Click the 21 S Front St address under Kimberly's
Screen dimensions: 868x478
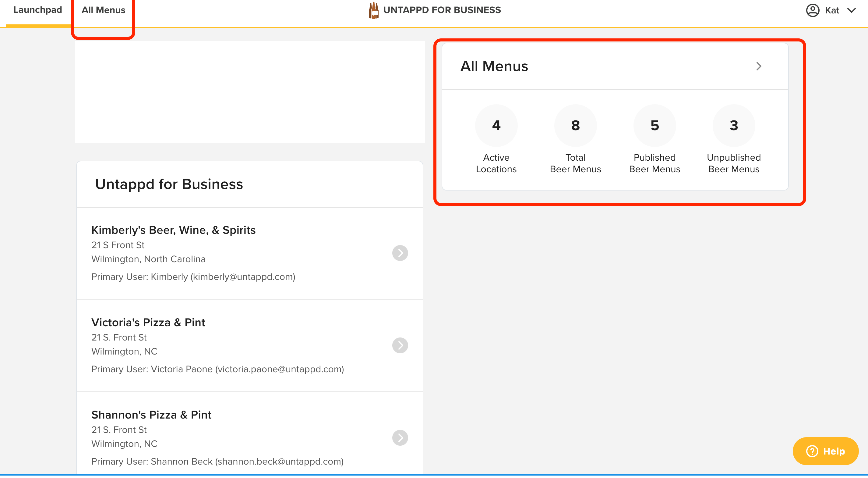coord(118,245)
